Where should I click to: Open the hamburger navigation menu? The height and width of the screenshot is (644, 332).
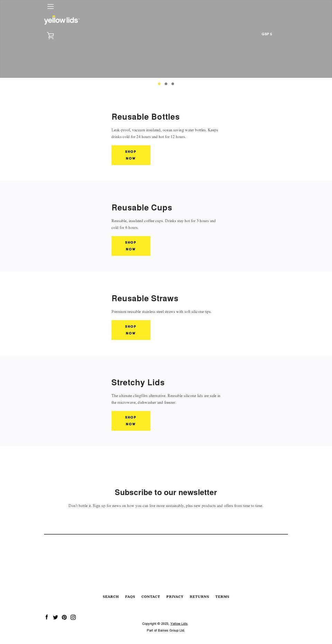click(50, 6)
